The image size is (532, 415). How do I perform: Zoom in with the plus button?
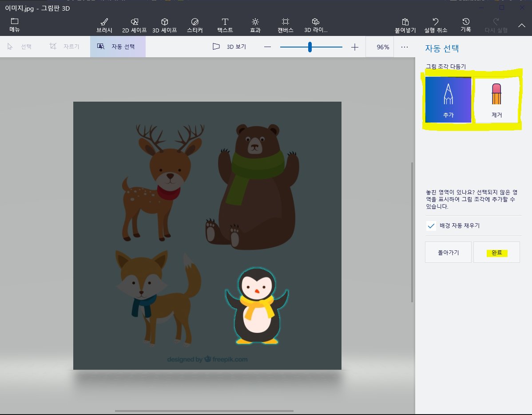click(x=354, y=47)
